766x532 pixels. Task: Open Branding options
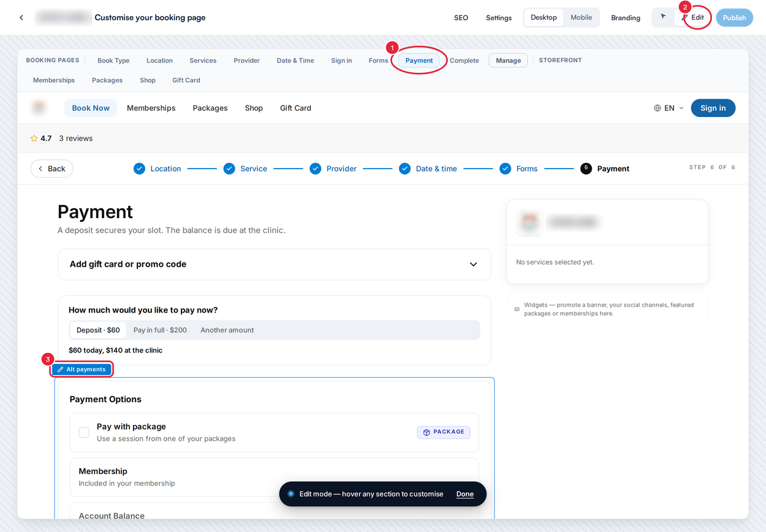626,18
